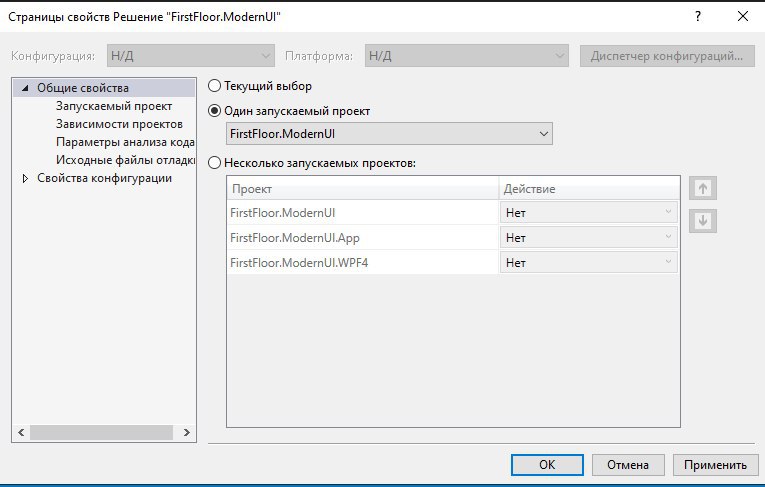Select the "Текущий выбор" radio option

tap(215, 87)
